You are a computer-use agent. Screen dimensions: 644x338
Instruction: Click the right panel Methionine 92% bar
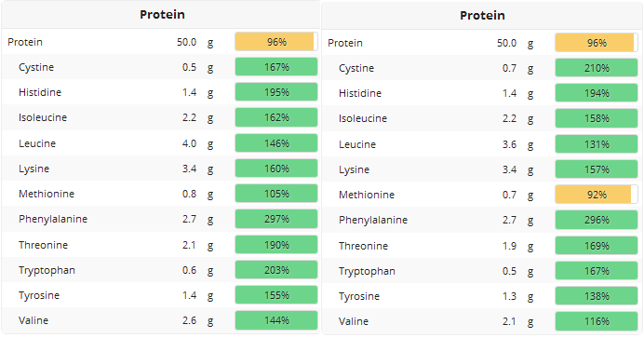tap(597, 195)
